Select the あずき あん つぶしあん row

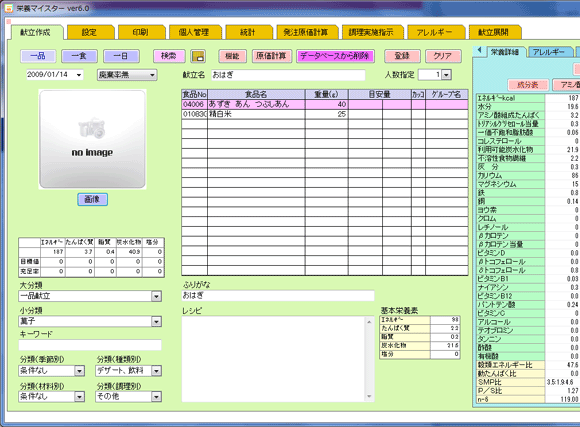pos(325,104)
